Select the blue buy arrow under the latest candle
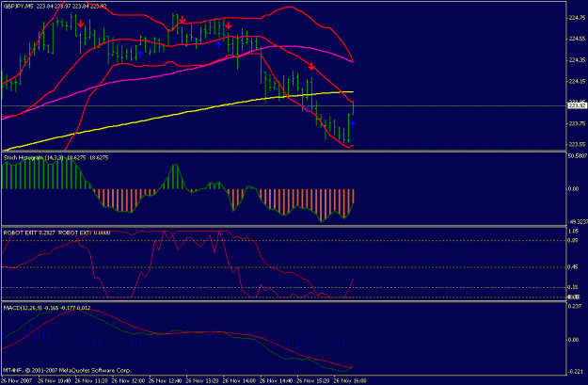The height and width of the screenshot is (385, 588). [x=353, y=123]
